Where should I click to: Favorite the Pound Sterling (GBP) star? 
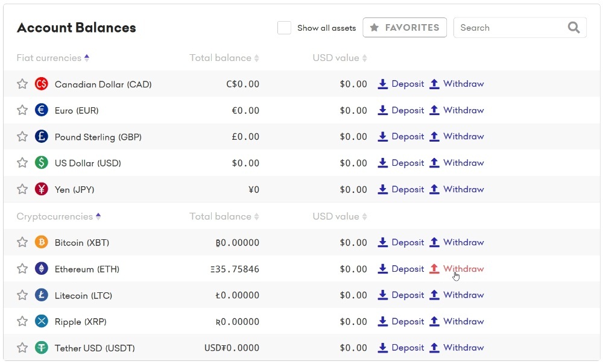(x=22, y=136)
